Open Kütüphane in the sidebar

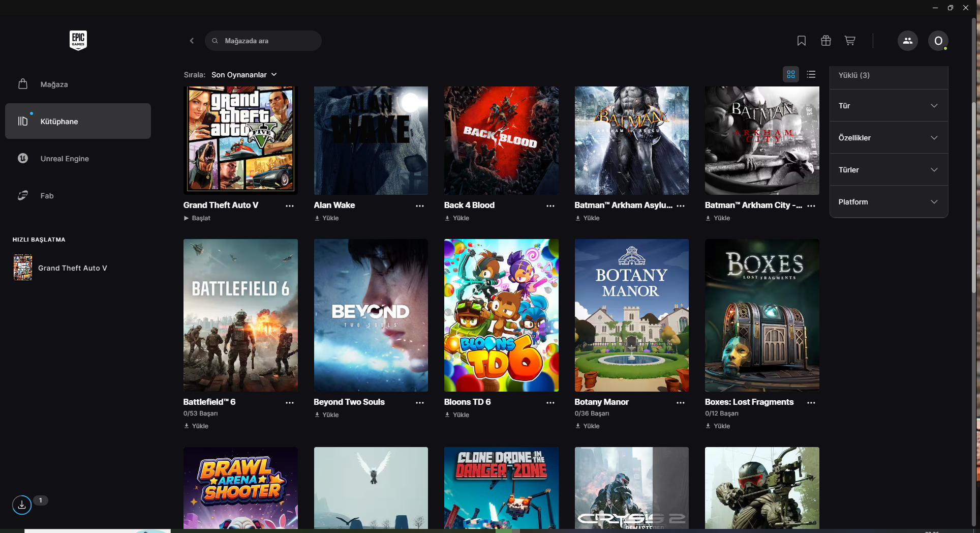tap(78, 121)
